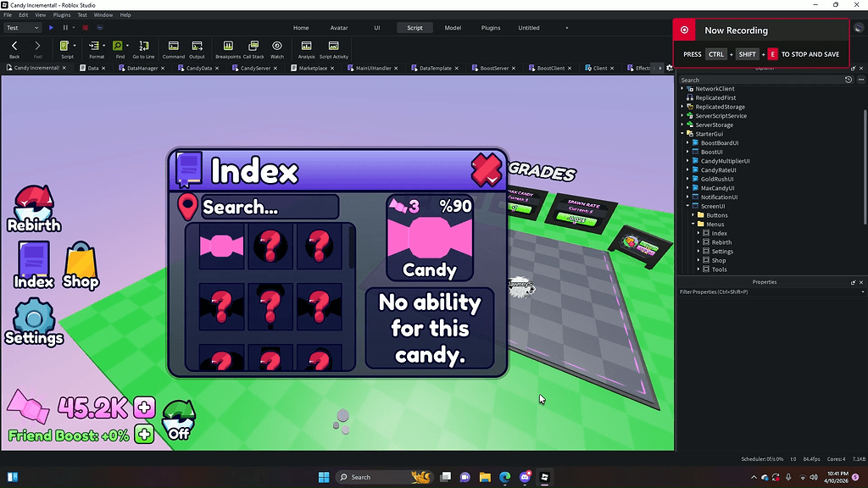
Task: Open the Script Activity icon
Action: click(333, 46)
